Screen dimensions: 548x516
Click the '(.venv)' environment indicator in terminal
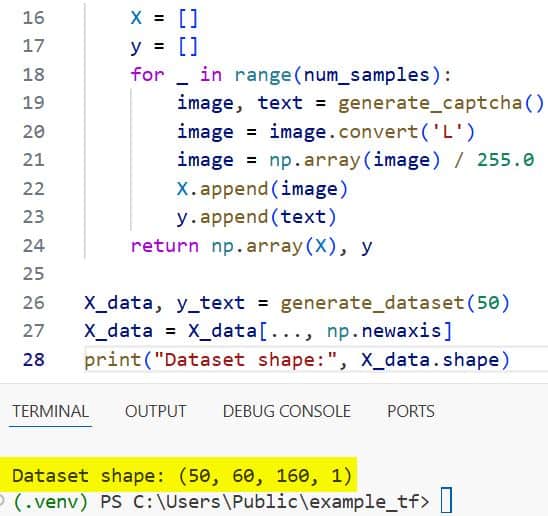[51, 502]
